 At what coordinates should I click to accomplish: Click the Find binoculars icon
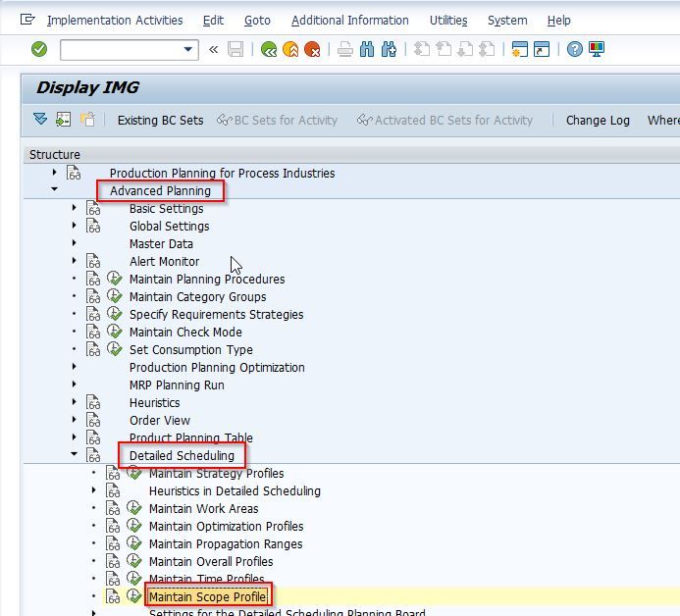pos(367,49)
